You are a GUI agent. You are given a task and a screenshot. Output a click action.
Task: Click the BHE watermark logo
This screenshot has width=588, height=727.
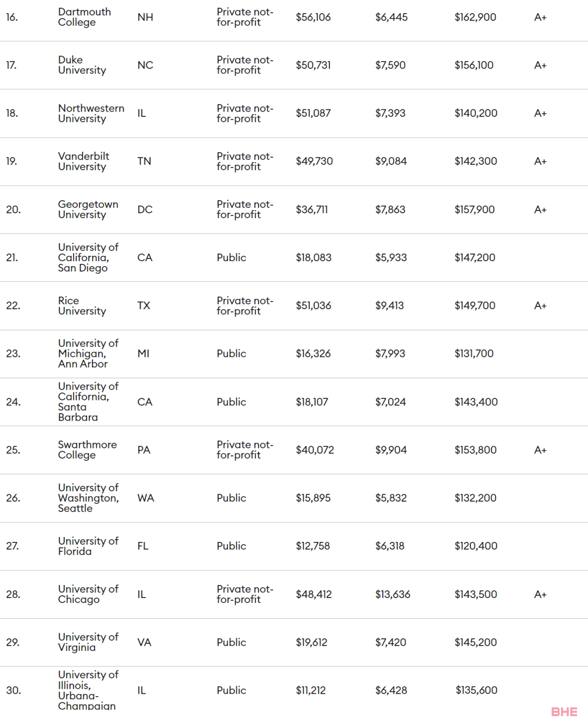564,712
